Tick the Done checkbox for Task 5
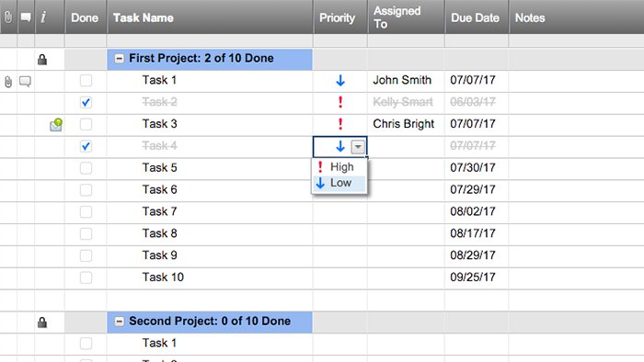 click(x=86, y=168)
